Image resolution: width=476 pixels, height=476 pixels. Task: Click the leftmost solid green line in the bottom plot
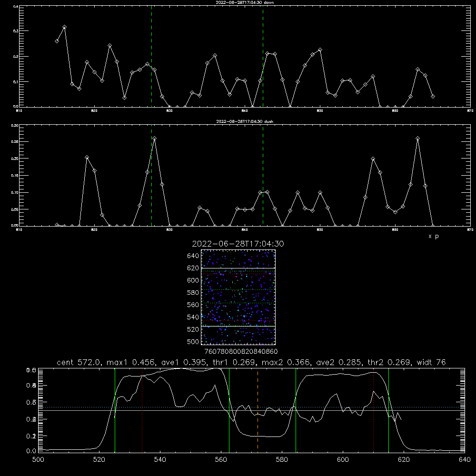[115, 410]
